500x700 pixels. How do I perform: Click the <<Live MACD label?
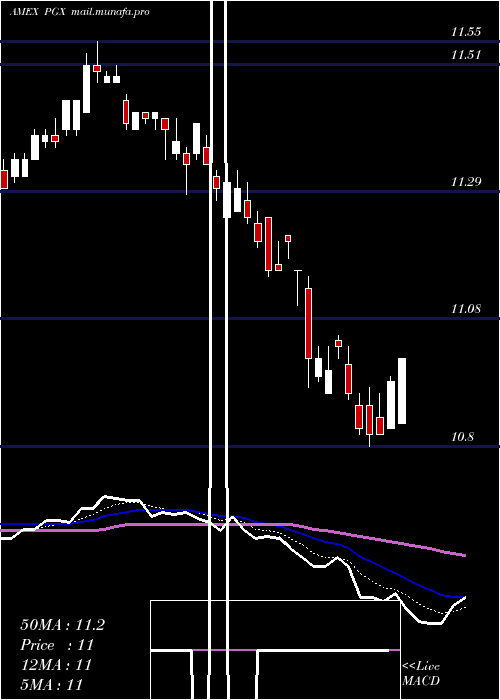421,673
